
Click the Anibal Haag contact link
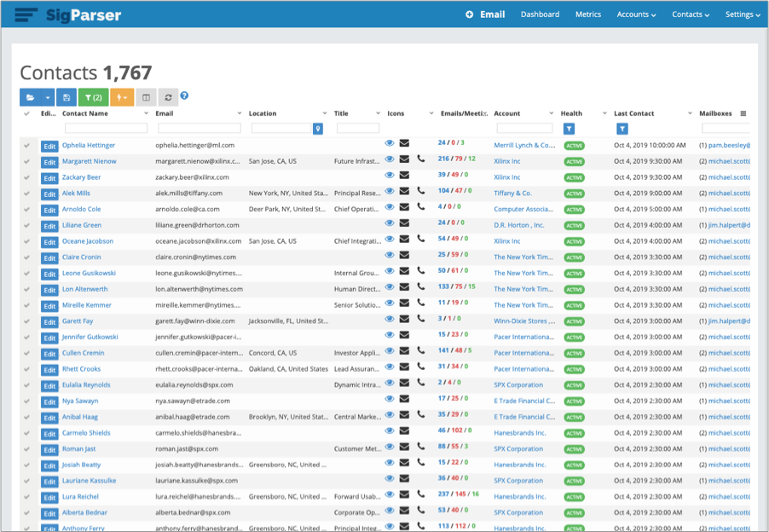(80, 417)
